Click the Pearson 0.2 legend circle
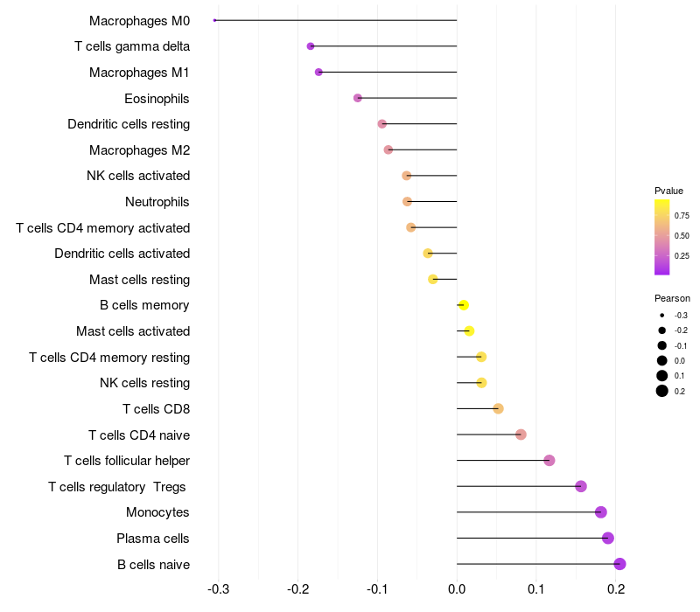The height and width of the screenshot is (612, 700). (662, 391)
